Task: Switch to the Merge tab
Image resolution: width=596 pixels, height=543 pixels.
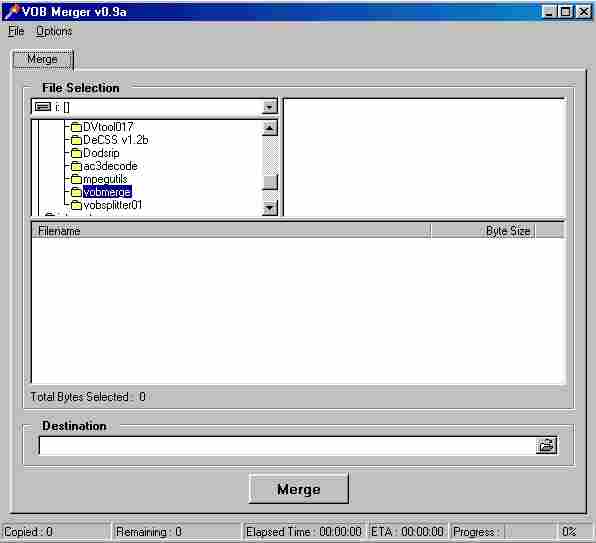Action: pos(43,59)
